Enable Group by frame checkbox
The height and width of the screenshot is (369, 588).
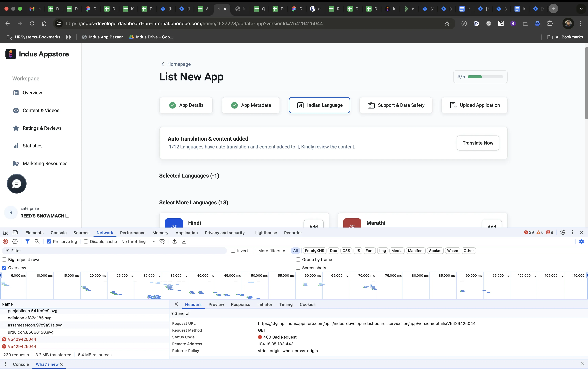pos(298,260)
